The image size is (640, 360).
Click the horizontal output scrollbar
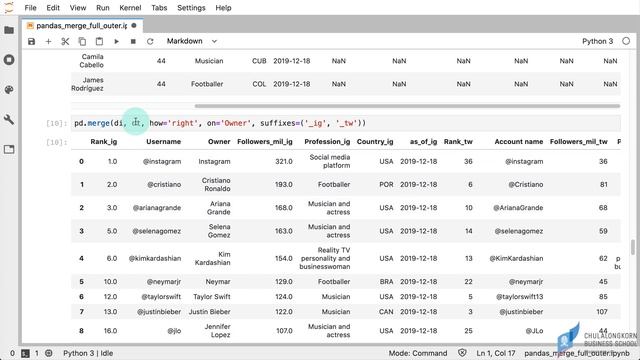(407, 106)
